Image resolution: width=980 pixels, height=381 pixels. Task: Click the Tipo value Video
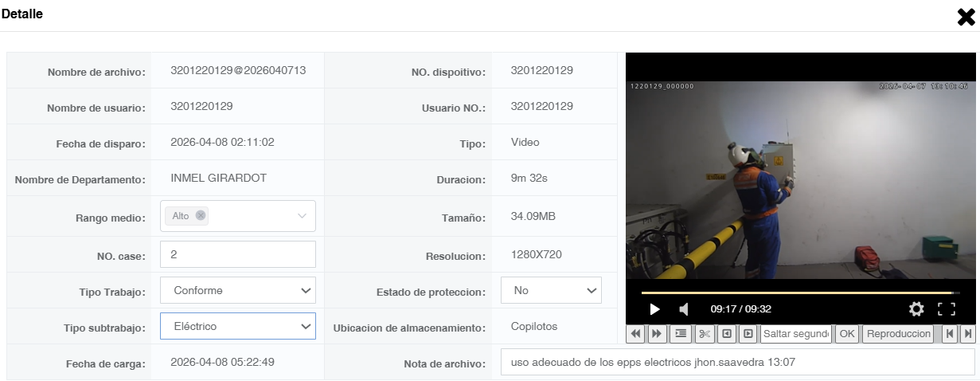pyautogui.click(x=525, y=142)
